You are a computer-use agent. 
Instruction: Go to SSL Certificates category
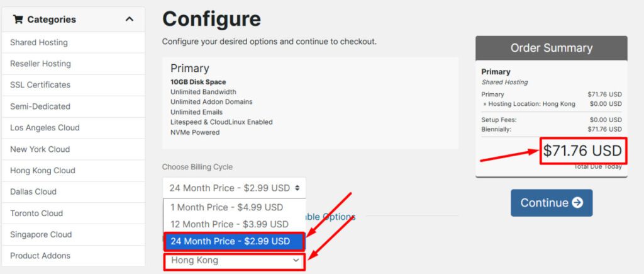pos(40,85)
